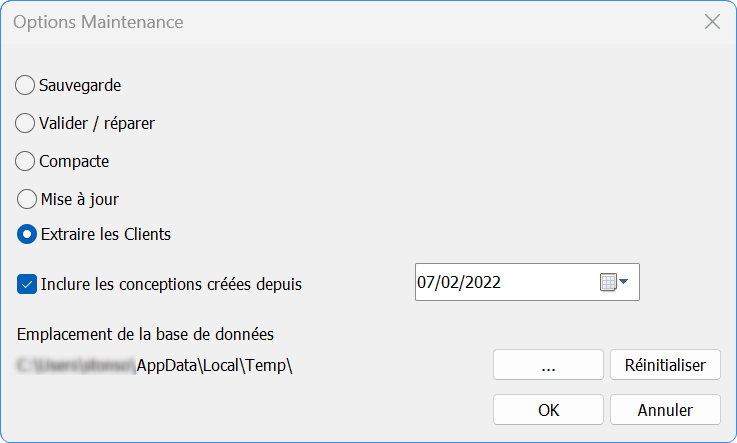Viewport: 737px width, 443px height.
Task: Uncheck Inclure les conceptions créées depuis
Action: click(x=27, y=284)
